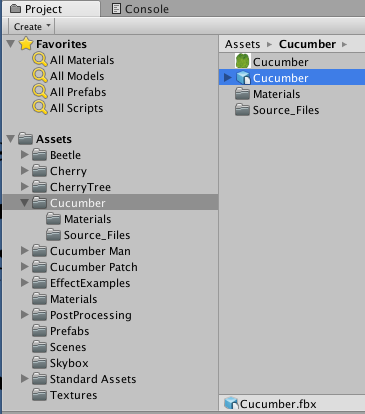Select the All Prefabs search icon

click(x=40, y=92)
